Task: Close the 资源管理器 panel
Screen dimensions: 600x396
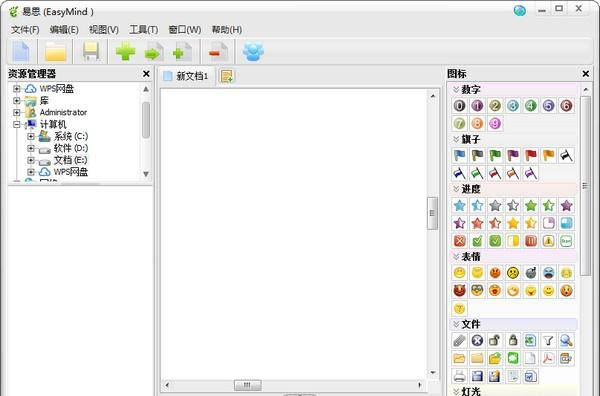Action: pos(146,74)
